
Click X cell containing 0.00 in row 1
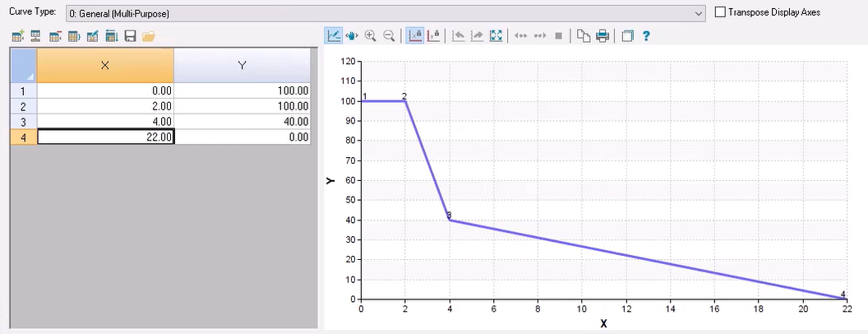(x=105, y=90)
